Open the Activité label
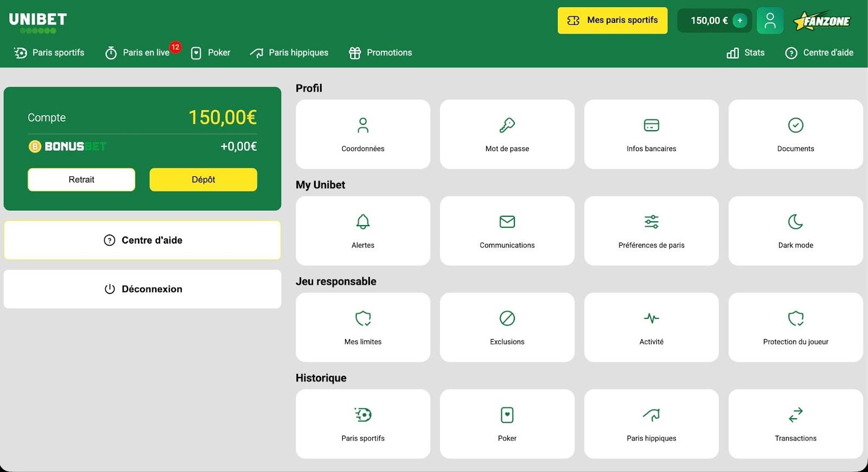Viewport: 868px width, 472px height. pyautogui.click(x=652, y=342)
